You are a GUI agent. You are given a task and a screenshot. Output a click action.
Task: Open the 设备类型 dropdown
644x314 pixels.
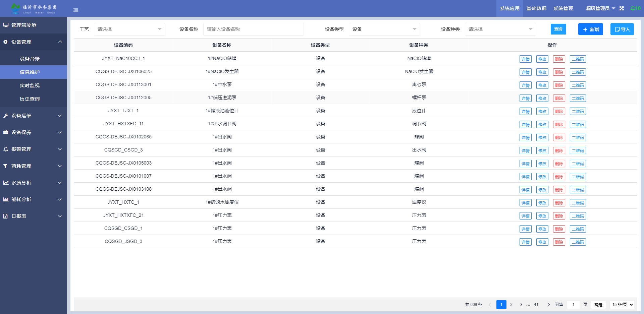click(x=384, y=29)
